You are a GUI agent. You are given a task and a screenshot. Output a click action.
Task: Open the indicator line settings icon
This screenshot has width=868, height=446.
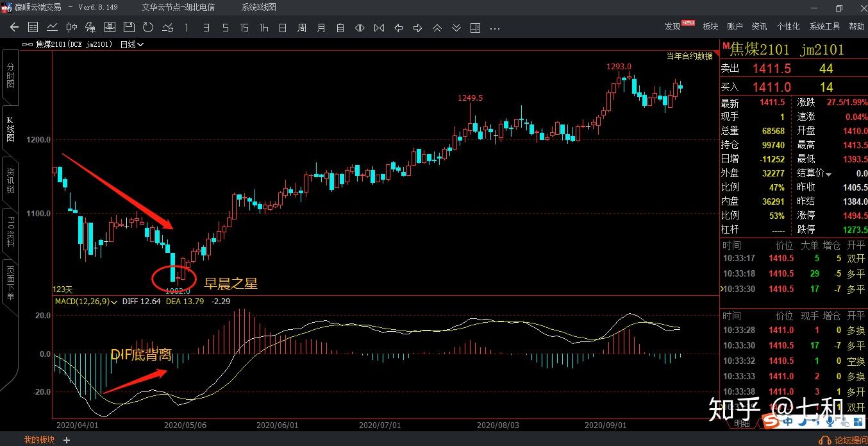(167, 28)
